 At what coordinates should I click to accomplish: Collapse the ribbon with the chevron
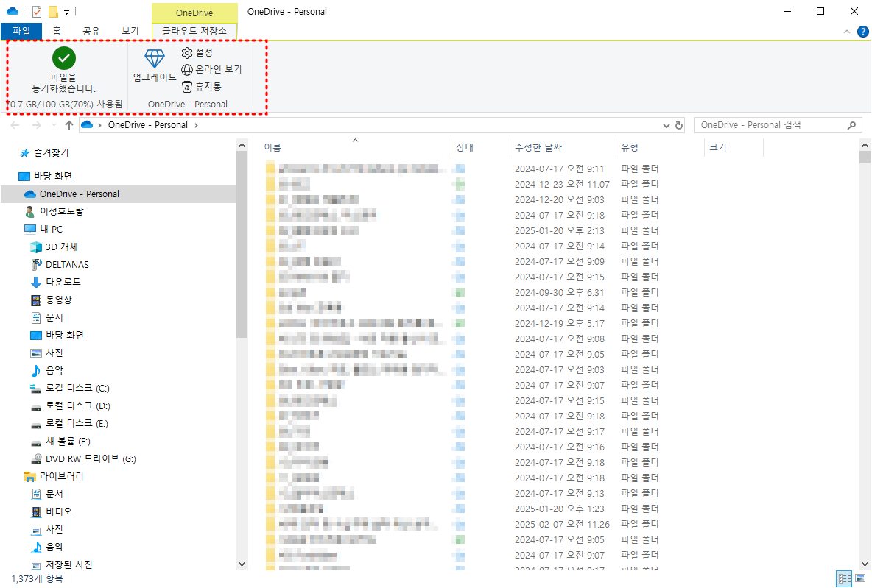pyautogui.click(x=847, y=32)
